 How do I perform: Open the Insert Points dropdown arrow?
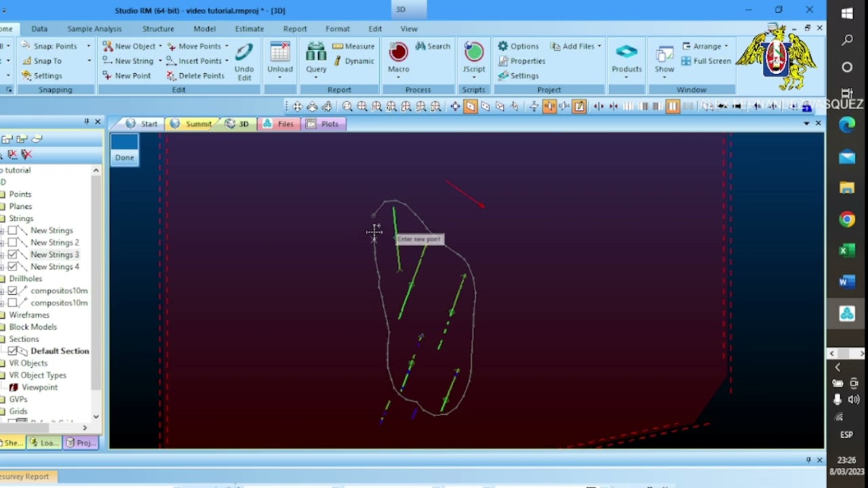point(227,61)
